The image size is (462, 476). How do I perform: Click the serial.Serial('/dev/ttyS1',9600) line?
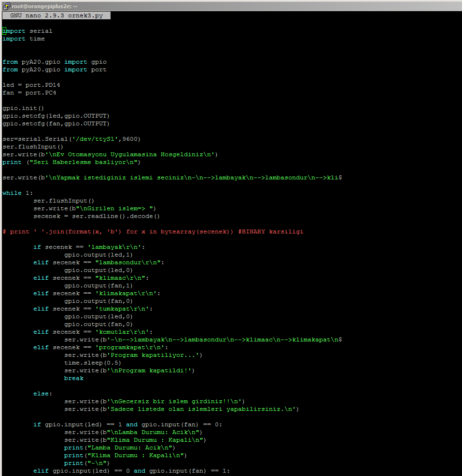71,138
